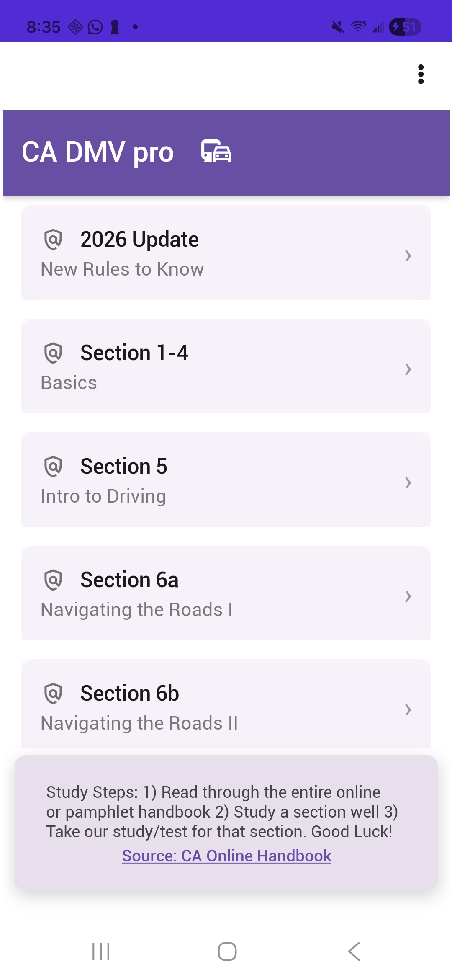
Task: Open the Source: CA Online Handbook link
Action: (x=226, y=856)
